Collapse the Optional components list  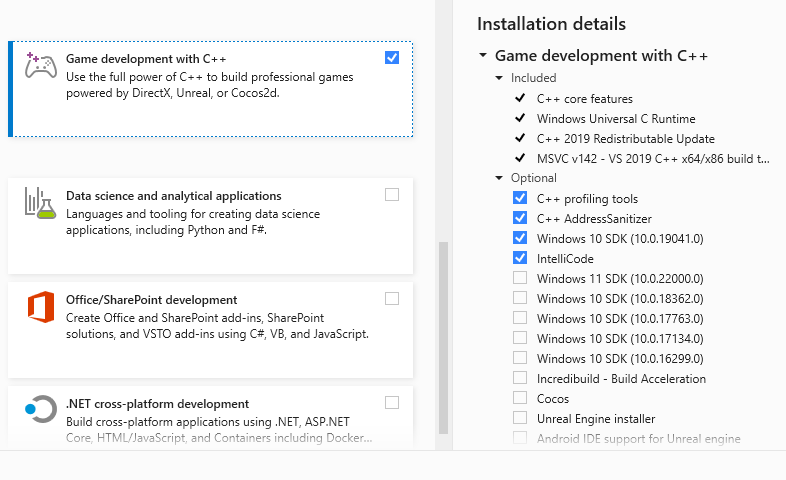coord(499,178)
